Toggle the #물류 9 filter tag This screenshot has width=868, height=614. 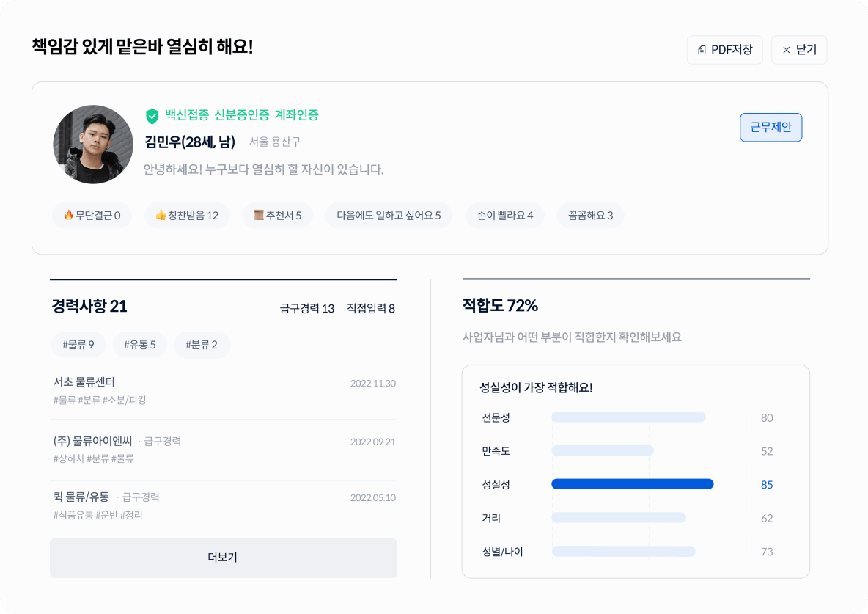click(x=78, y=345)
